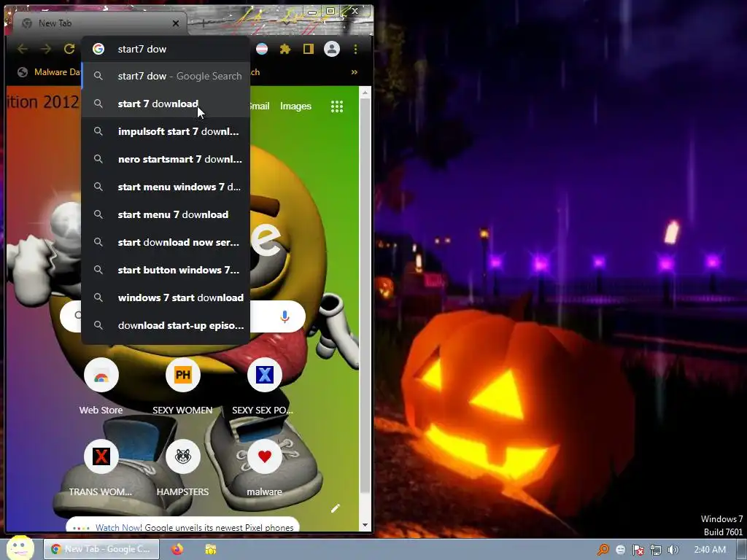This screenshot has height=560, width=747.
Task: Choose 'nero startsmart 7 downl...' suggestion
Action: click(166, 159)
